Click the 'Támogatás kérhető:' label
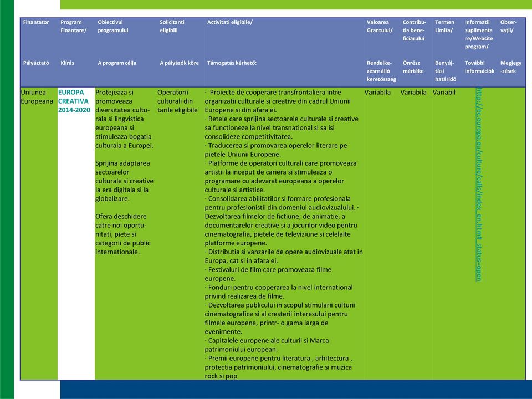 (x=232, y=63)
